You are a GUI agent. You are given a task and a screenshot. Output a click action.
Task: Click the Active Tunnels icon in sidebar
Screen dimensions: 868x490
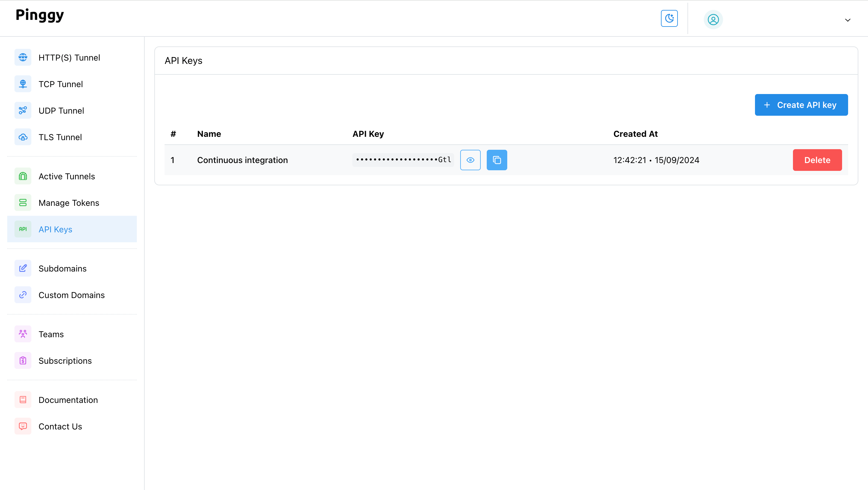click(x=23, y=177)
